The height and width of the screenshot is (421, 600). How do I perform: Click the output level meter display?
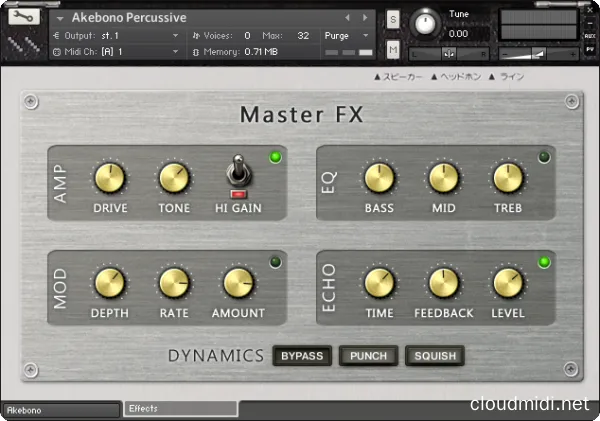click(539, 25)
